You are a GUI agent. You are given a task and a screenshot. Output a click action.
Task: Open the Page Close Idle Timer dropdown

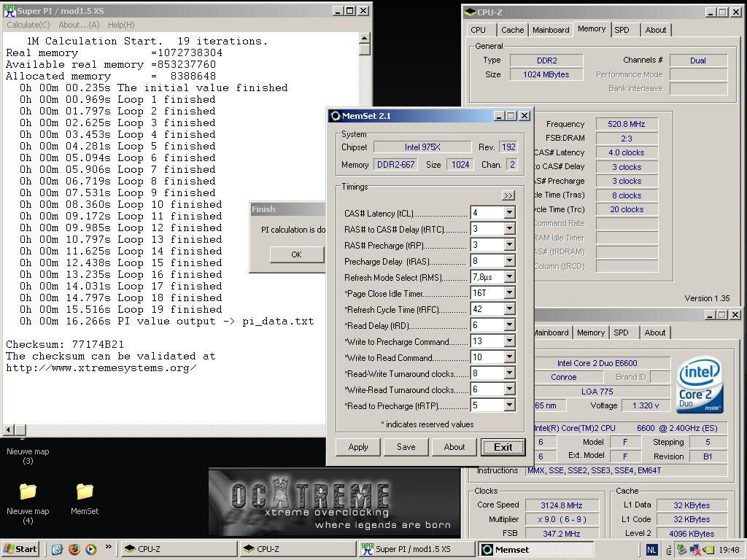tap(509, 293)
